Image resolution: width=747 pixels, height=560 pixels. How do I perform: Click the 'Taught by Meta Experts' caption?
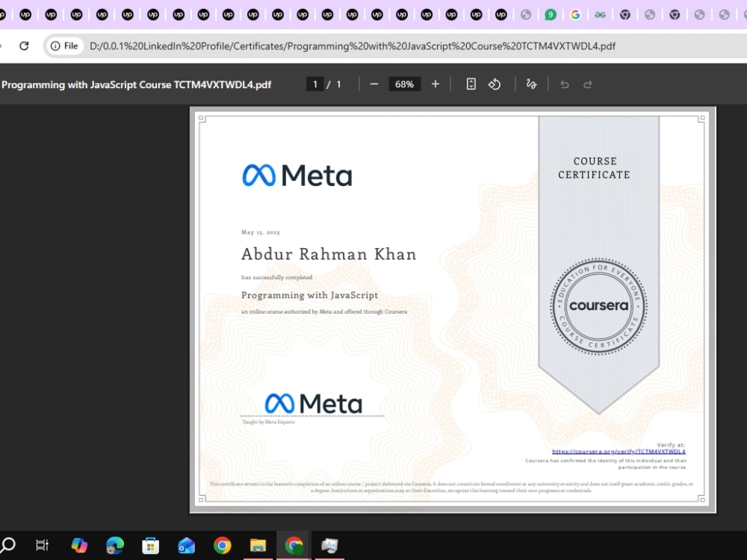pos(268,422)
